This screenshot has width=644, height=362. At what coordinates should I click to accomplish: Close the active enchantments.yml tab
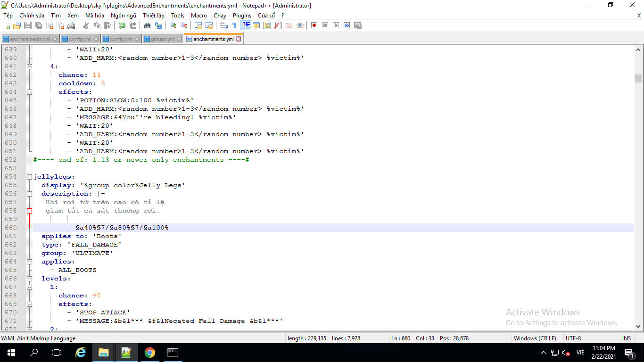coord(238,39)
